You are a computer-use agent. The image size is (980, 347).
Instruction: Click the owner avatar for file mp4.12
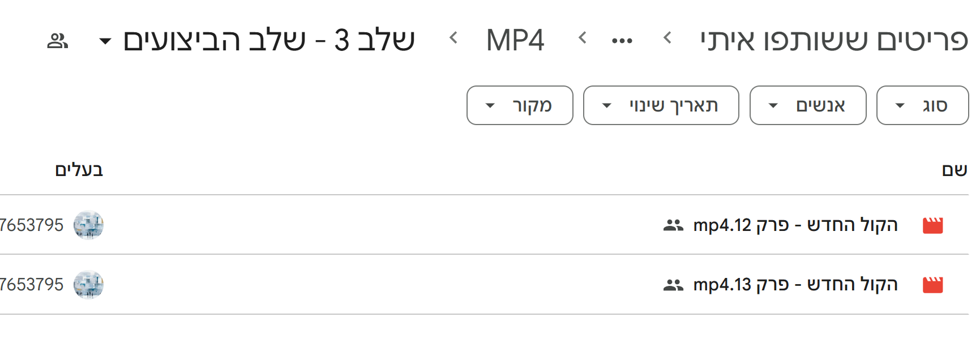pos(88,224)
